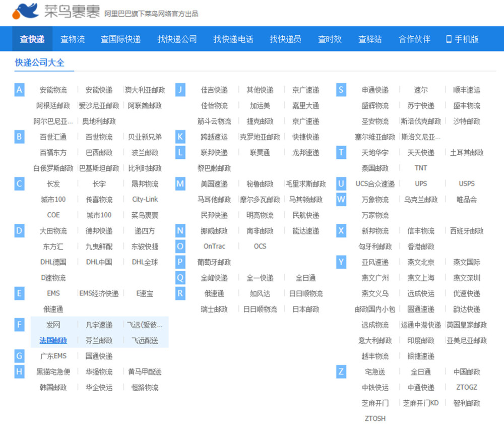Image resolution: width=504 pixels, height=431 pixels.
Task: Jump to letter U index badge
Action: click(341, 183)
